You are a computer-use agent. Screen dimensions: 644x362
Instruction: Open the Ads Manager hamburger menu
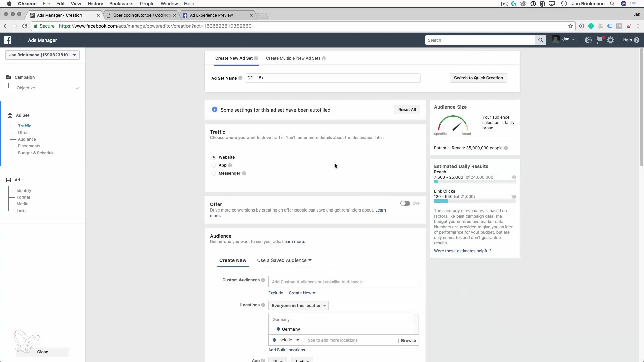pyautogui.click(x=22, y=40)
